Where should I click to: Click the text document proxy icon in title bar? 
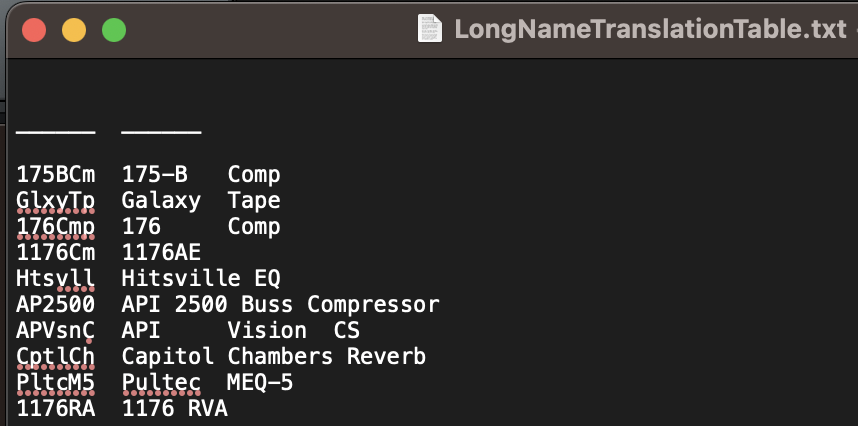pos(430,28)
